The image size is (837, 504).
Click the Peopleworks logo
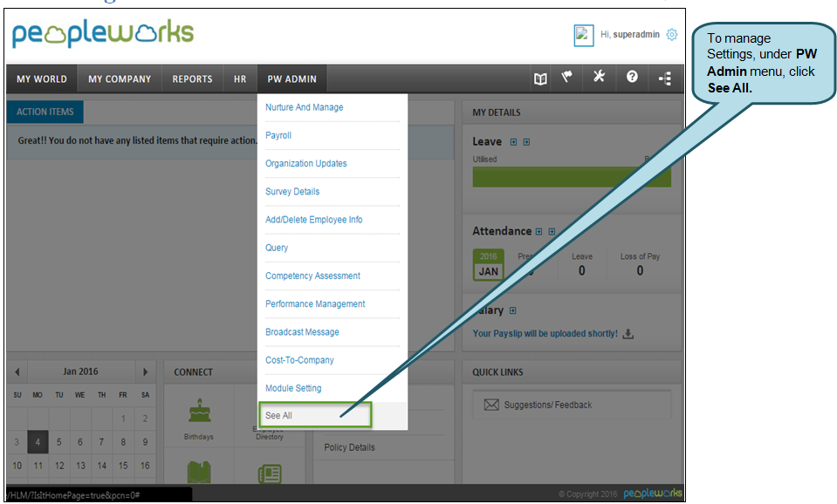pyautogui.click(x=102, y=34)
